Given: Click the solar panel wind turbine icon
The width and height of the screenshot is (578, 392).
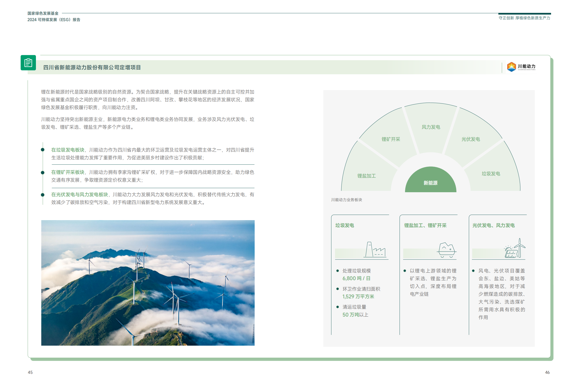Looking at the screenshot, I should tap(514, 249).
